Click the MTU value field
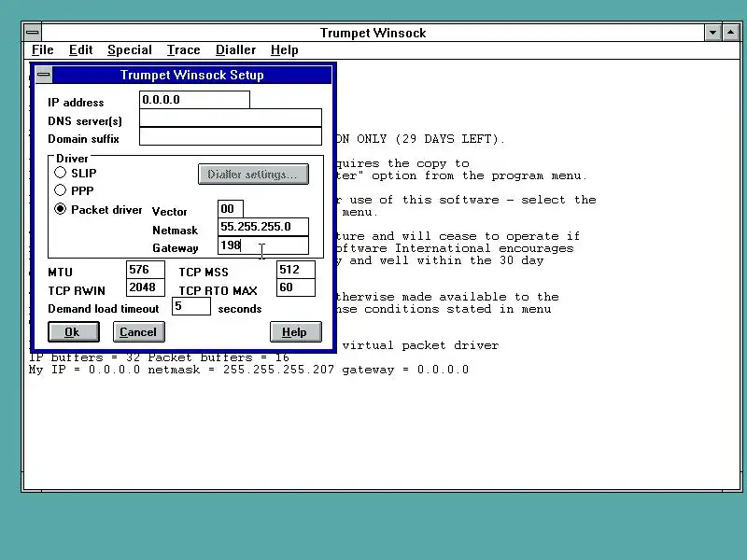Image resolution: width=747 pixels, height=560 pixels. tap(146, 270)
